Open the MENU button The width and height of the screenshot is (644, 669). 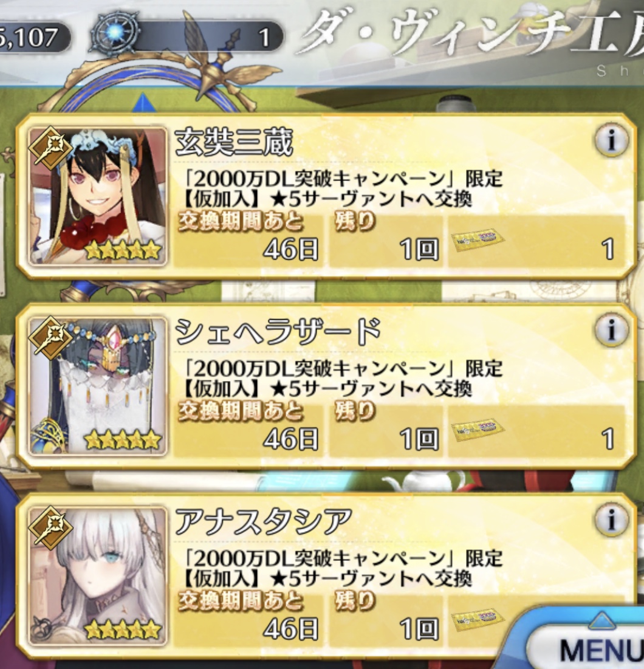597,649
